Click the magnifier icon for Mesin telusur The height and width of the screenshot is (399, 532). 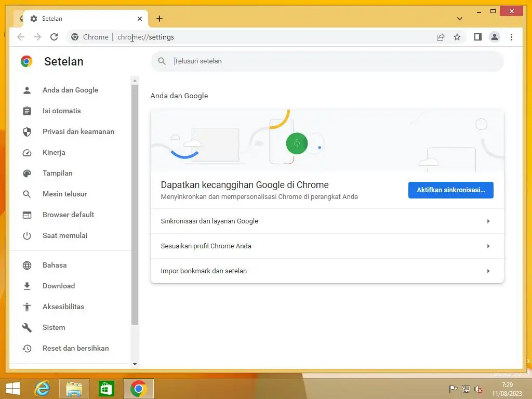[x=27, y=194]
